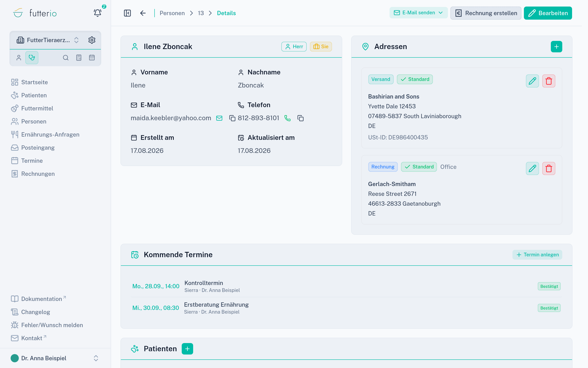Viewport: 588px width, 368px height.
Task: Go back with the arrow icon
Action: pos(143,13)
